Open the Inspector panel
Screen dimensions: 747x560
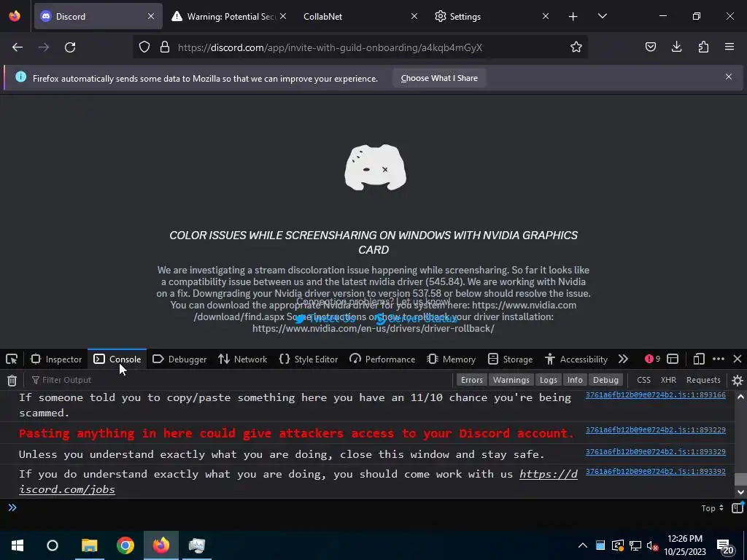pyautogui.click(x=57, y=359)
